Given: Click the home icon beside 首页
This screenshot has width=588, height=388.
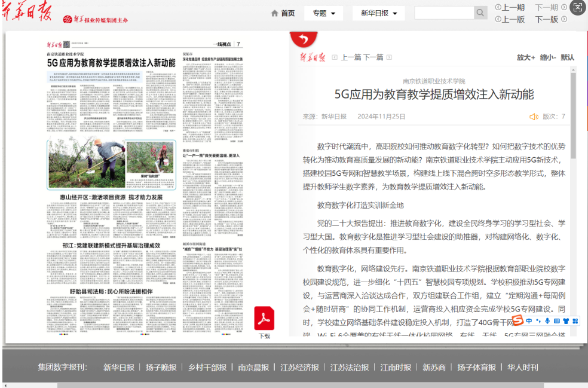Looking at the screenshot, I should coord(275,13).
